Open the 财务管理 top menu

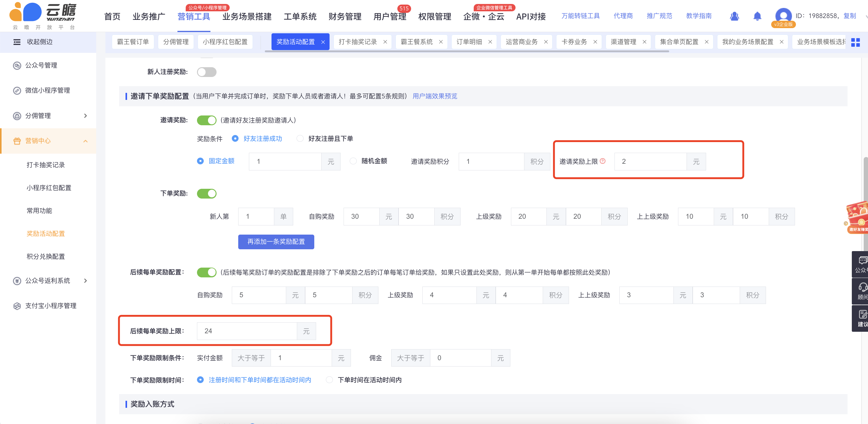click(345, 16)
